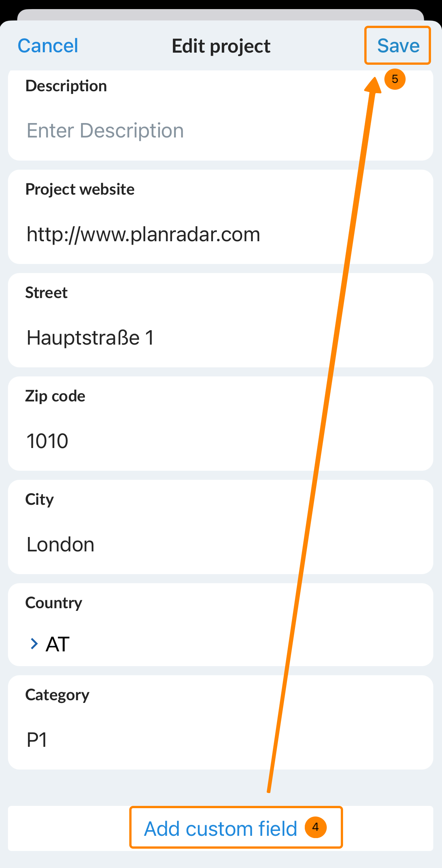Tap the Edit project title
This screenshot has width=442, height=868.
click(221, 46)
